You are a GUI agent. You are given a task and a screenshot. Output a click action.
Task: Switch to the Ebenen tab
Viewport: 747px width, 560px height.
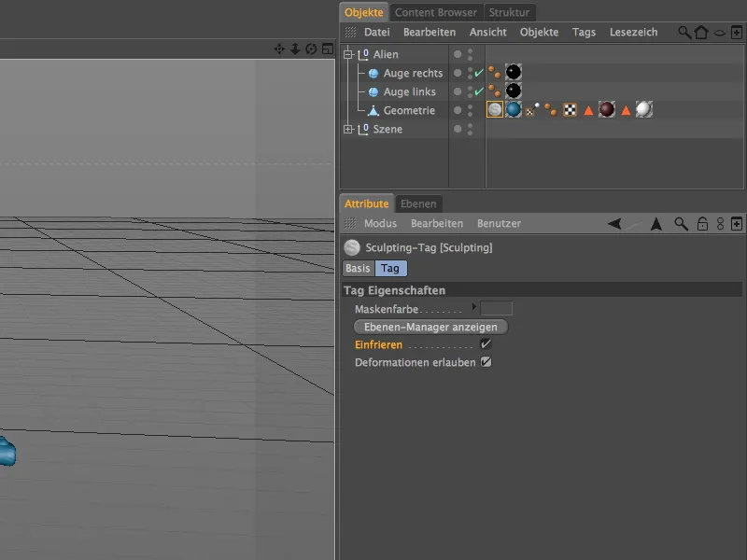click(418, 203)
